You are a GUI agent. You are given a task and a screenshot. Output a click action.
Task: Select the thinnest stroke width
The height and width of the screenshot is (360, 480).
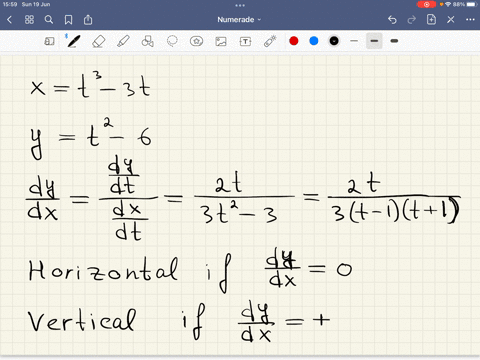pyautogui.click(x=354, y=41)
